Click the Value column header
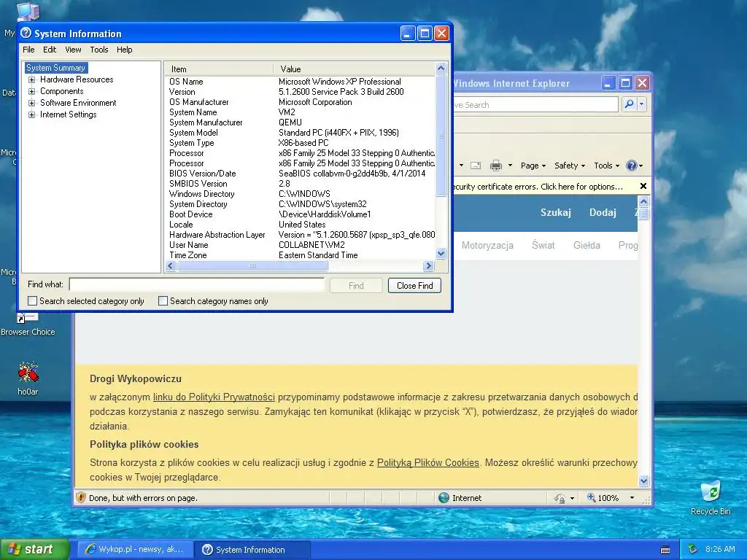The width and height of the screenshot is (747, 560). (355, 69)
